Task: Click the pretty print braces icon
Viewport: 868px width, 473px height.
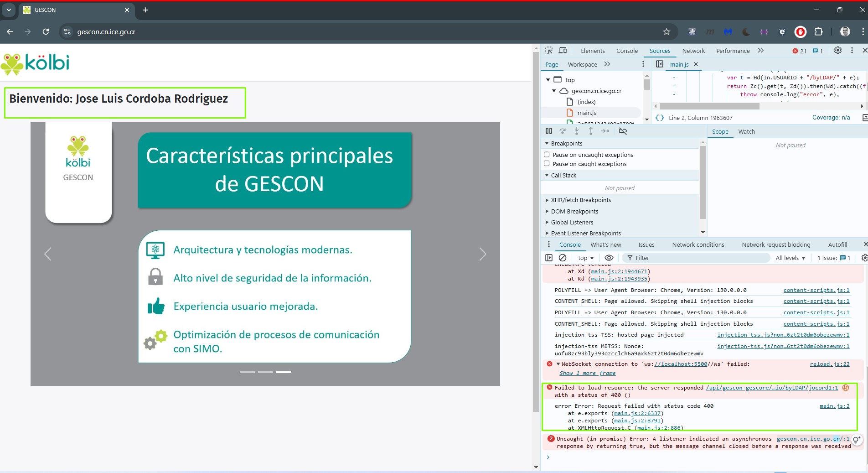Action: [x=659, y=118]
